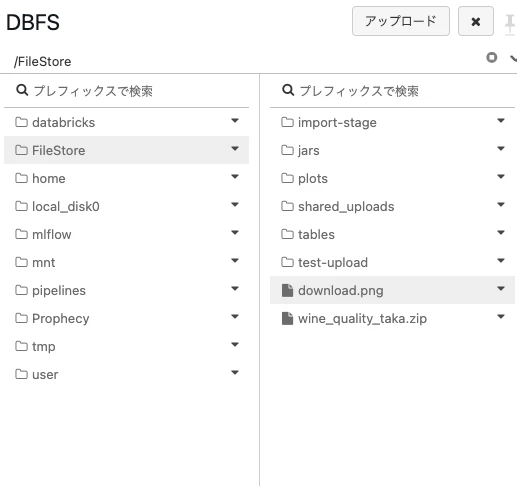517x486 pixels.
Task: Open the dropdown arrow for home
Action: 235,176
